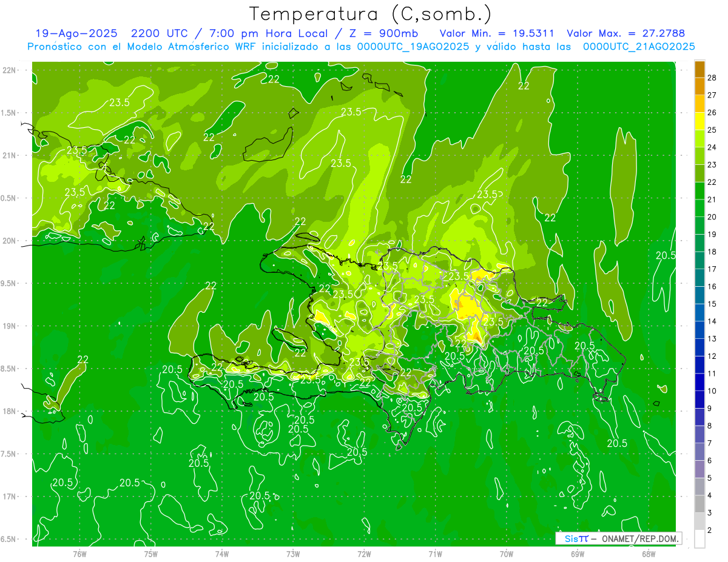The width and height of the screenshot is (728, 562).
Task: Click the "75W" longitude axis label
Action: coord(151,554)
